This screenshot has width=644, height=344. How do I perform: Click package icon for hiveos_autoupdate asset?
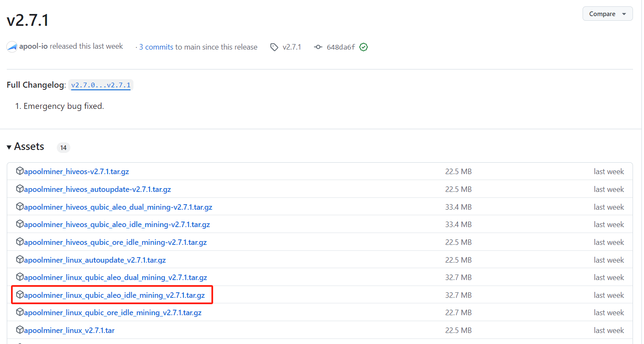[x=19, y=189]
